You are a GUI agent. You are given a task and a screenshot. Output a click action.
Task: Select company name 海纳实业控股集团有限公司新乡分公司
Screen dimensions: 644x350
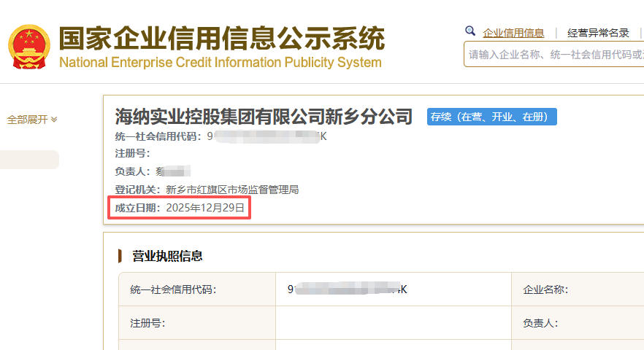point(264,117)
